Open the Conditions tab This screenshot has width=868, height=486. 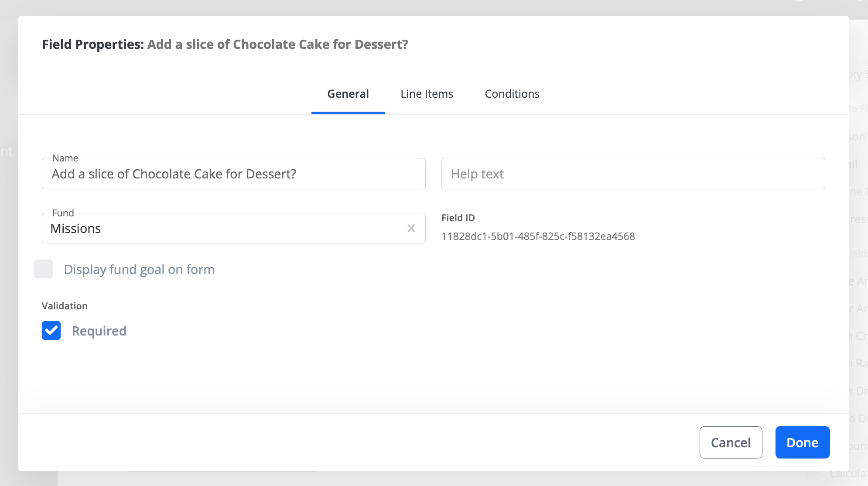pos(512,94)
